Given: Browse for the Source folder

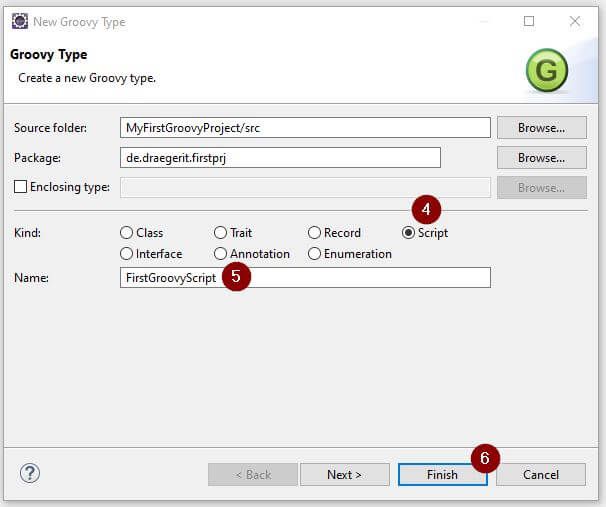Looking at the screenshot, I should (x=541, y=128).
